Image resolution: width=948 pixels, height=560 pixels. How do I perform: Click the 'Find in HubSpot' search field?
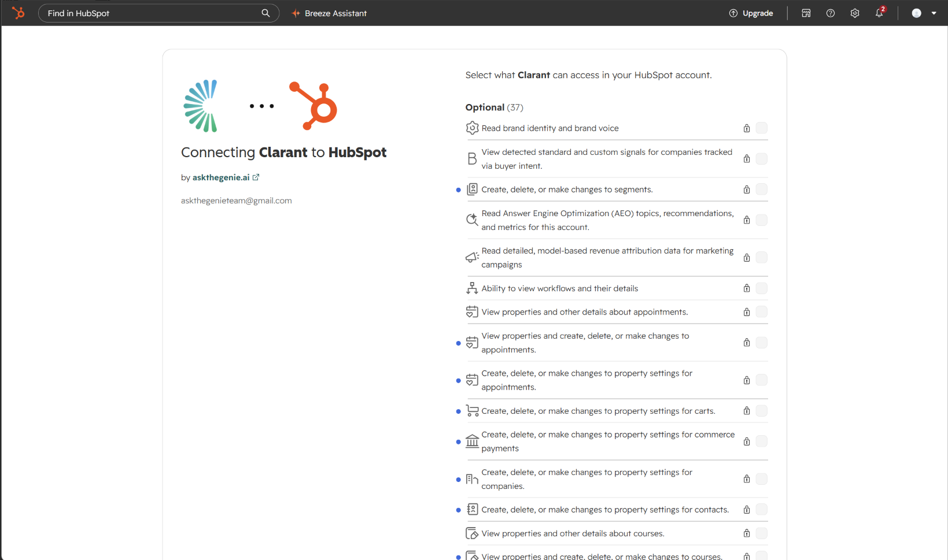coord(158,13)
